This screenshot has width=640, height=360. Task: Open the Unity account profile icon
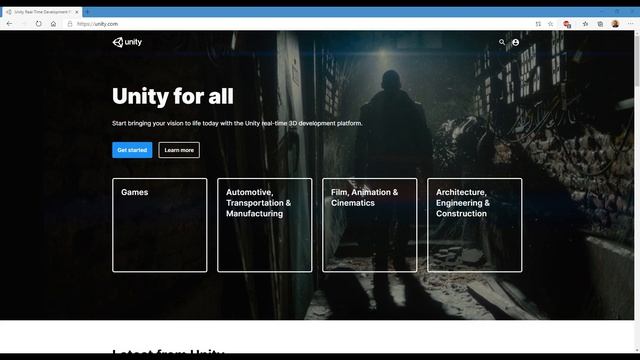tap(516, 42)
